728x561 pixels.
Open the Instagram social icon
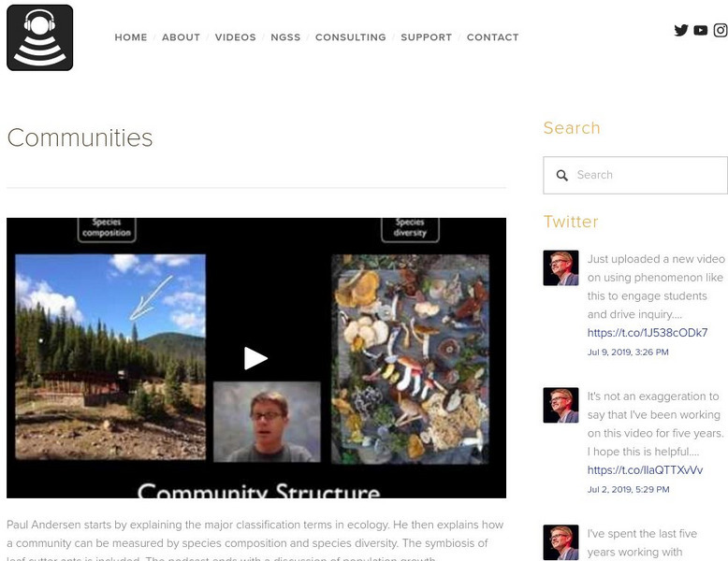721,30
